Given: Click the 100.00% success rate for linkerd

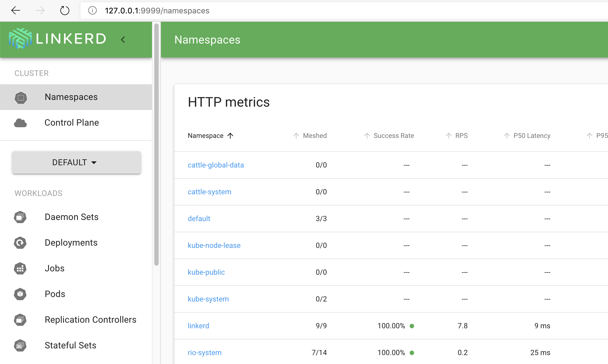Looking at the screenshot, I should coord(391,326).
